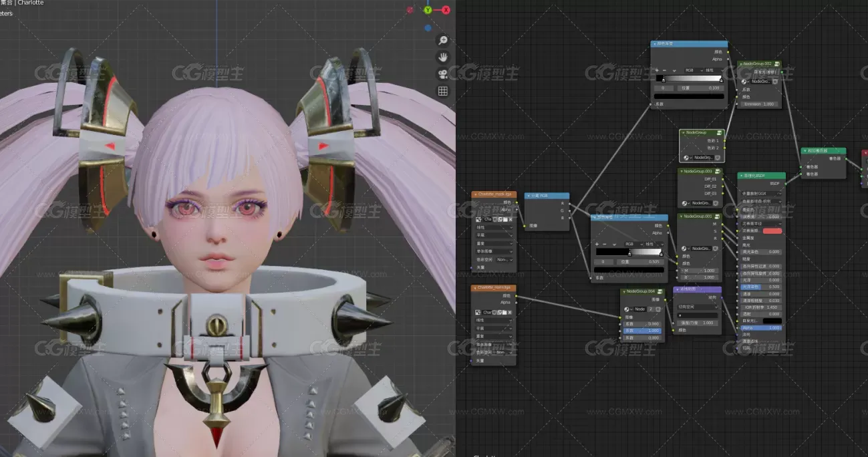Toggle the camera view icon
The height and width of the screenshot is (457, 868).
(x=442, y=74)
